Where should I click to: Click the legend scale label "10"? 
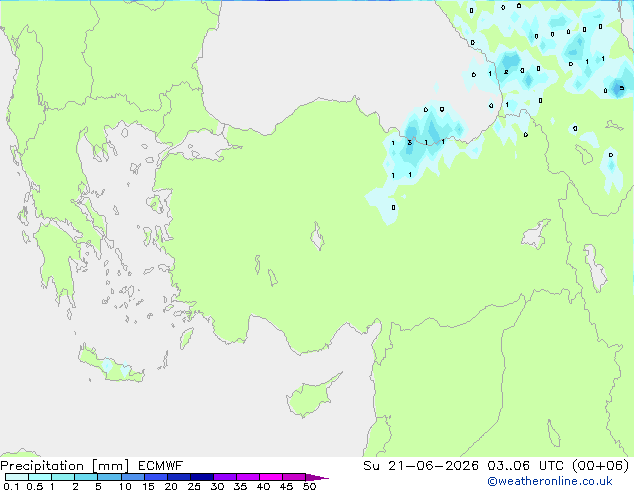coord(125,486)
